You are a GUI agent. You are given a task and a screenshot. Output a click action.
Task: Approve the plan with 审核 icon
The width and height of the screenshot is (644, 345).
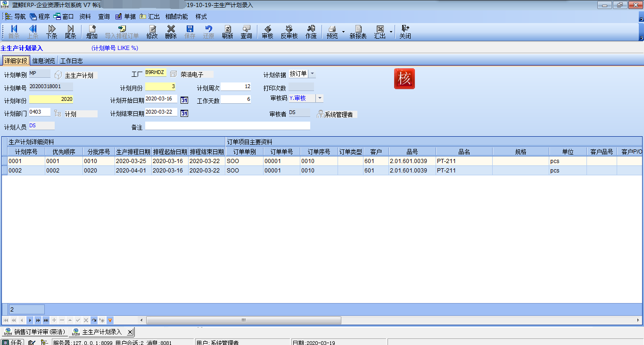click(267, 32)
